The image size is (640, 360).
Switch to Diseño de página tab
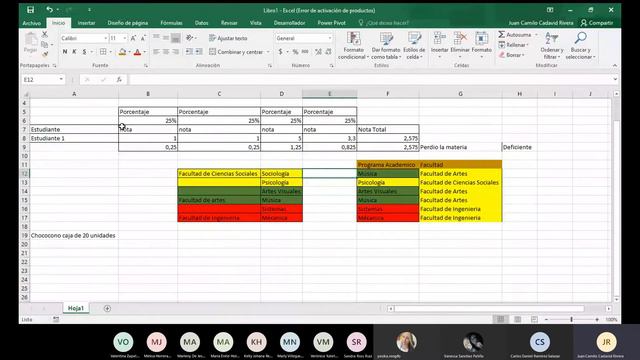tap(128, 23)
